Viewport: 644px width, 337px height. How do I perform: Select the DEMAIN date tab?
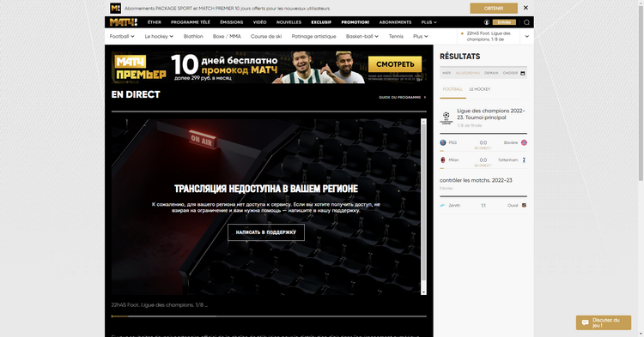pyautogui.click(x=491, y=73)
